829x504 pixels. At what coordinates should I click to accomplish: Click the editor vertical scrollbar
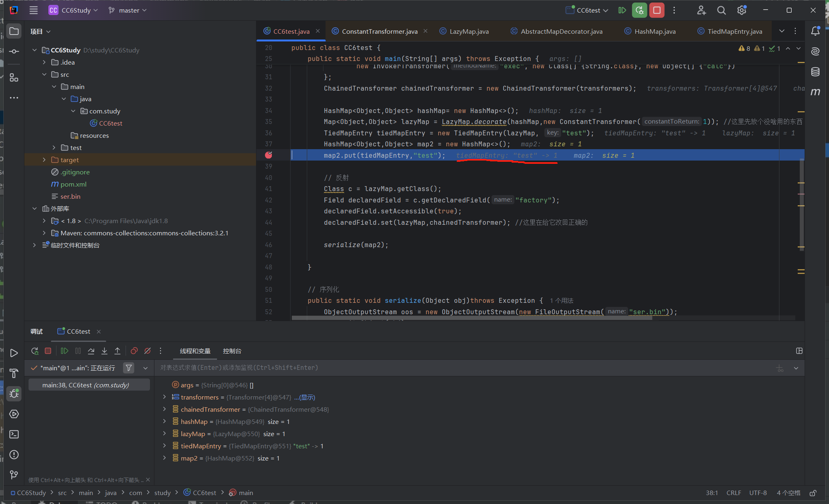coord(801,205)
